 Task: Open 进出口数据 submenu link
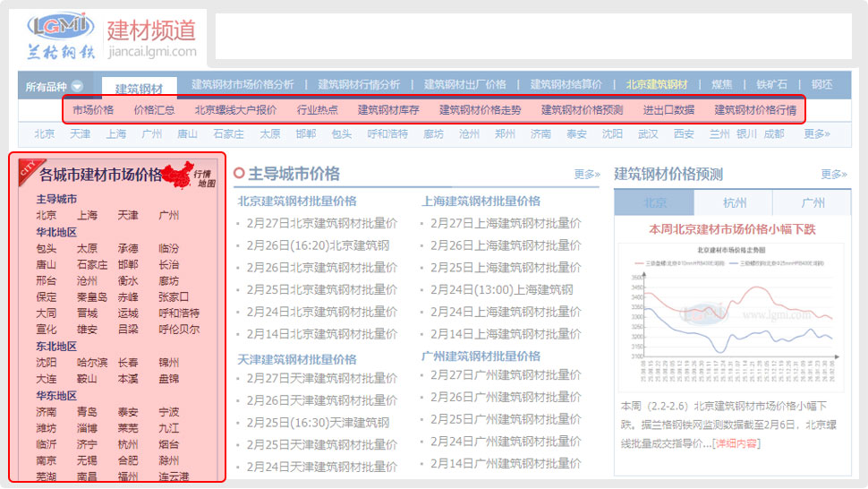point(668,110)
